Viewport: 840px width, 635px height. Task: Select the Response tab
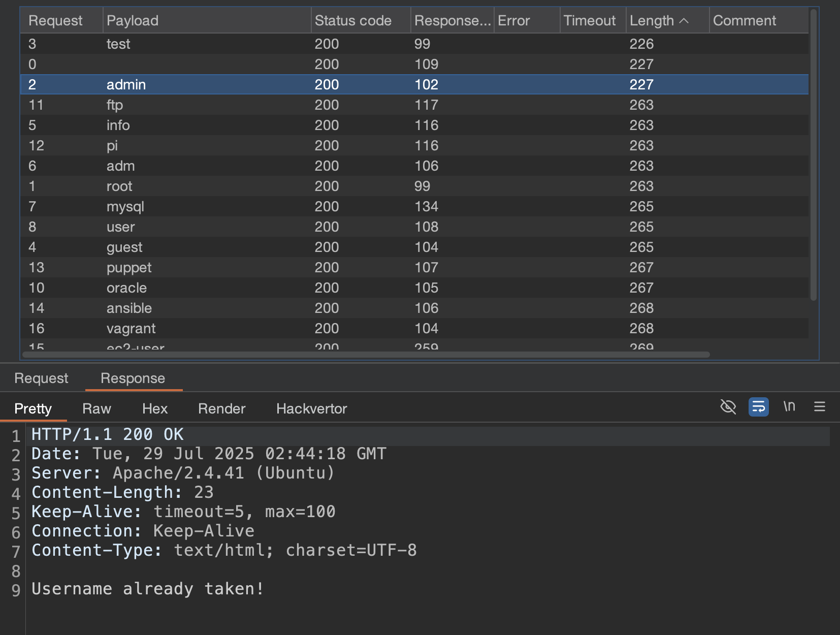point(133,378)
